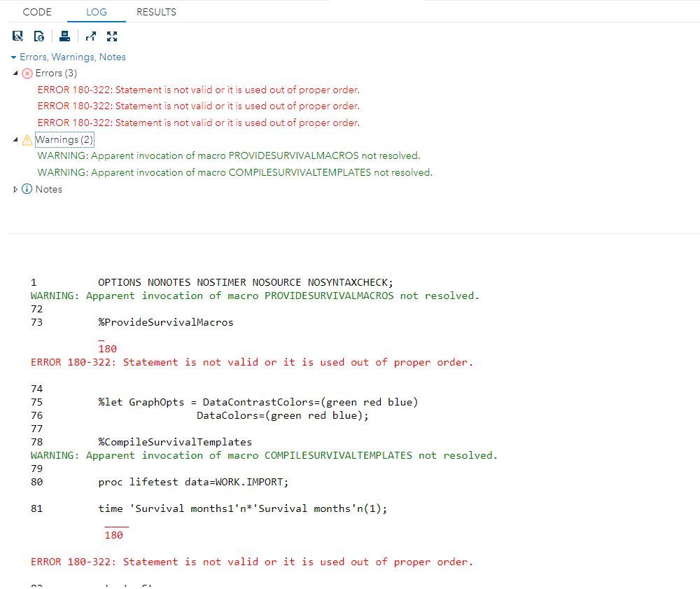700x589 pixels.
Task: Click the red error circle icon beside Errors
Action: point(27,73)
